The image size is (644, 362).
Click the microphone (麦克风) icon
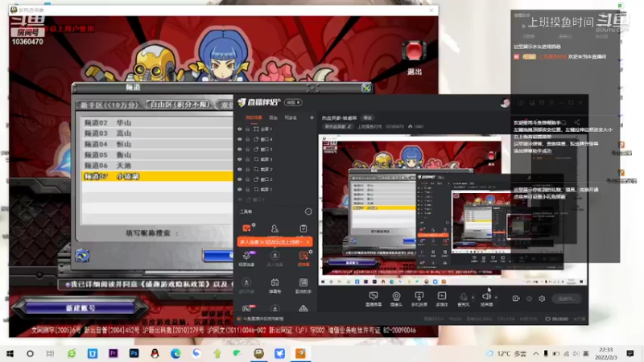click(x=464, y=297)
